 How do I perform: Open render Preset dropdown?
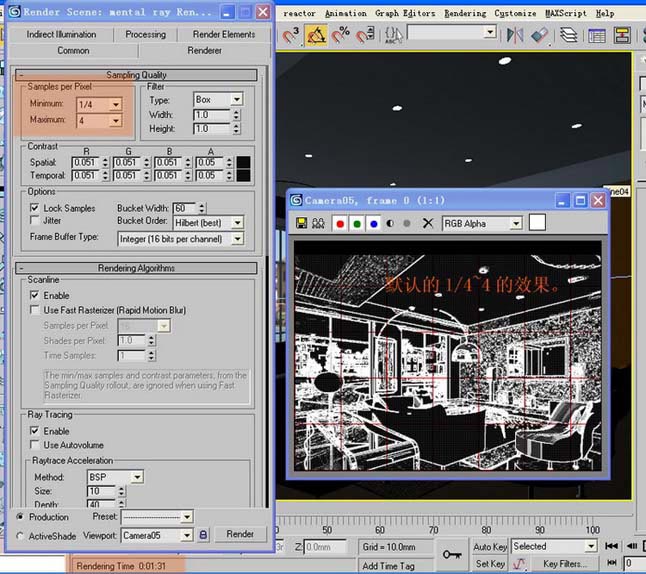point(187,516)
